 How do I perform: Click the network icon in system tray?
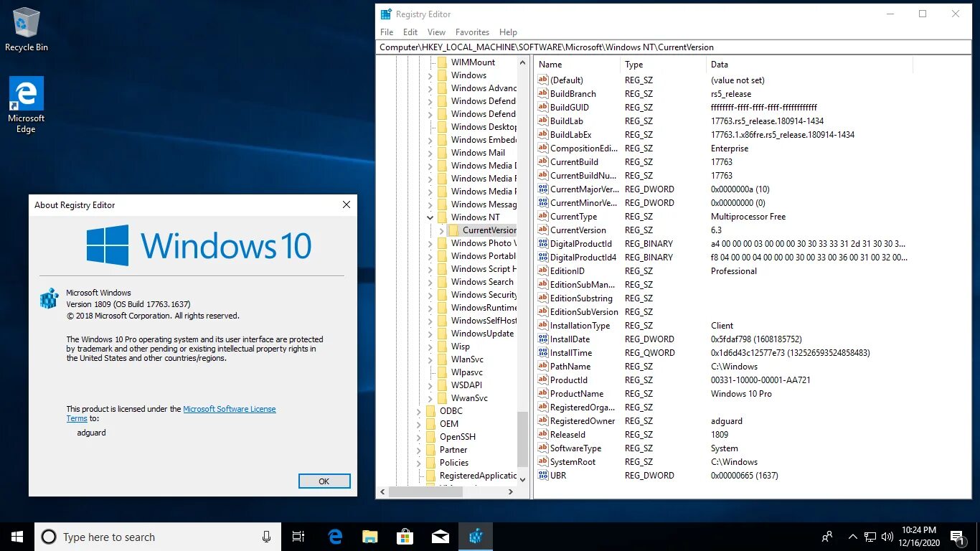(870, 537)
